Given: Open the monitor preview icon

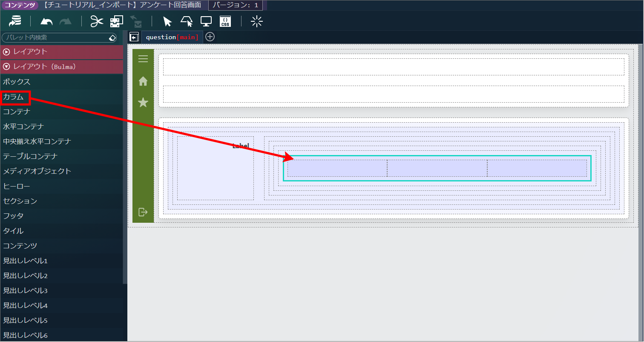Looking at the screenshot, I should [206, 22].
